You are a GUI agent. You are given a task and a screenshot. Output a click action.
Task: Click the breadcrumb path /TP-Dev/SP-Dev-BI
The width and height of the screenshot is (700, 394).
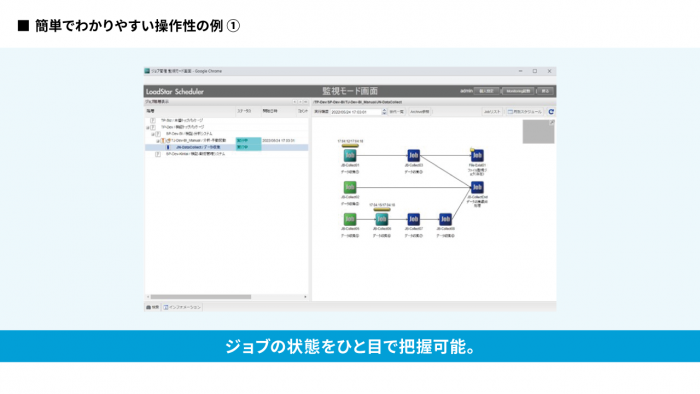pyautogui.click(x=358, y=102)
